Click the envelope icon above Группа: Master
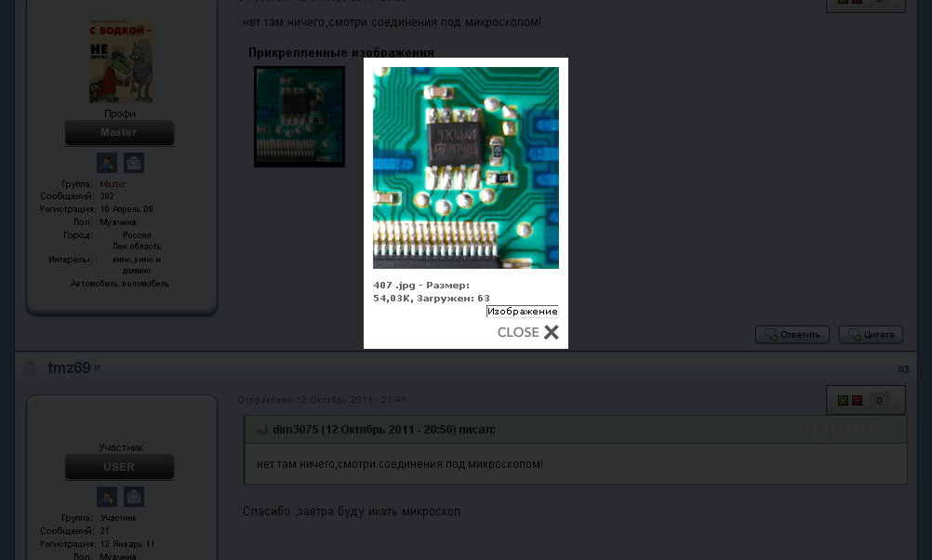Screen dimensions: 932x560 click(x=134, y=162)
